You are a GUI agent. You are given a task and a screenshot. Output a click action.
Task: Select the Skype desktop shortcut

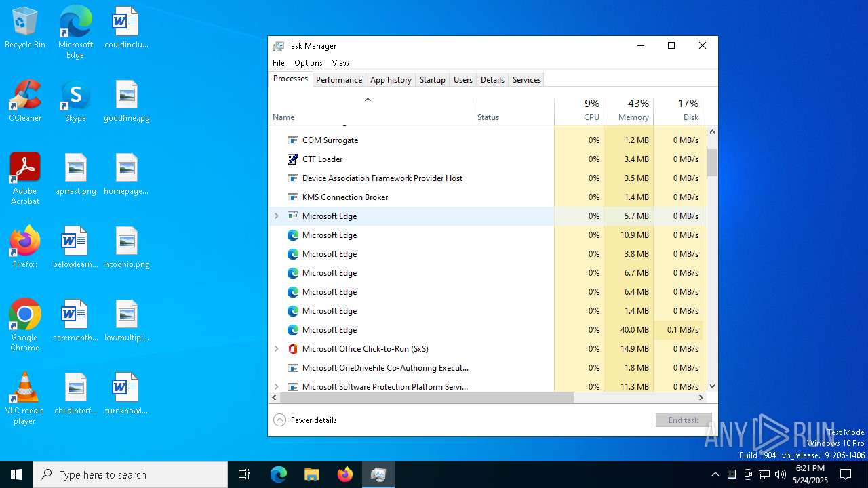point(75,101)
